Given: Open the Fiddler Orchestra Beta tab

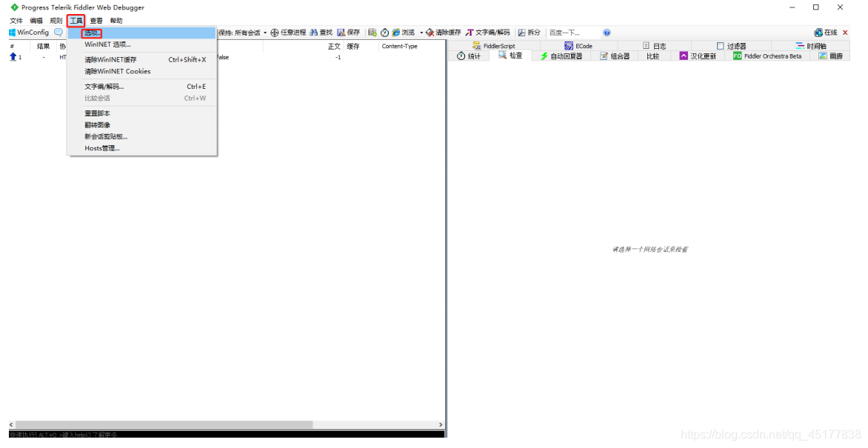Looking at the screenshot, I should pyautogui.click(x=767, y=56).
